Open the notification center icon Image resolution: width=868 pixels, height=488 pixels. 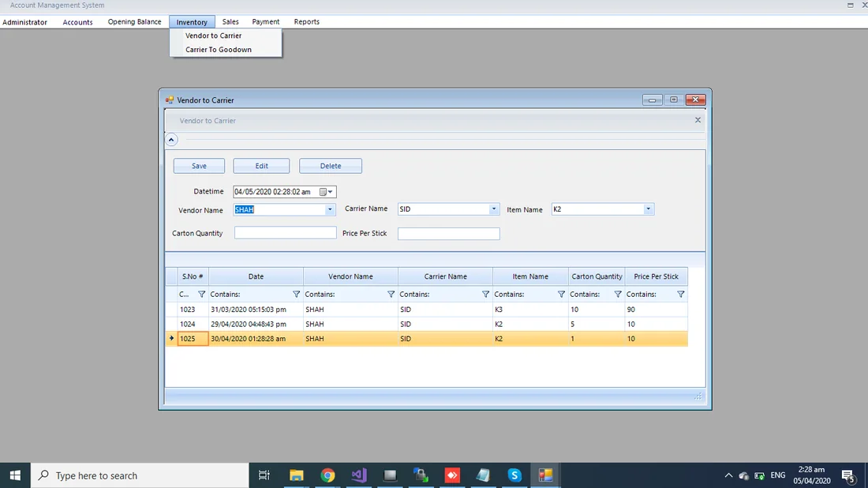tap(848, 475)
